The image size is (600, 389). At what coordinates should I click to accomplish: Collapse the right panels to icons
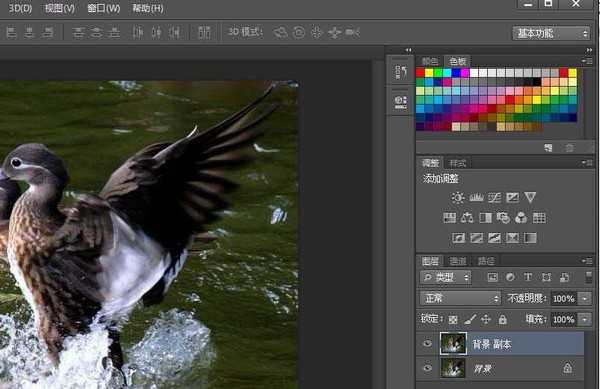pyautogui.click(x=589, y=50)
